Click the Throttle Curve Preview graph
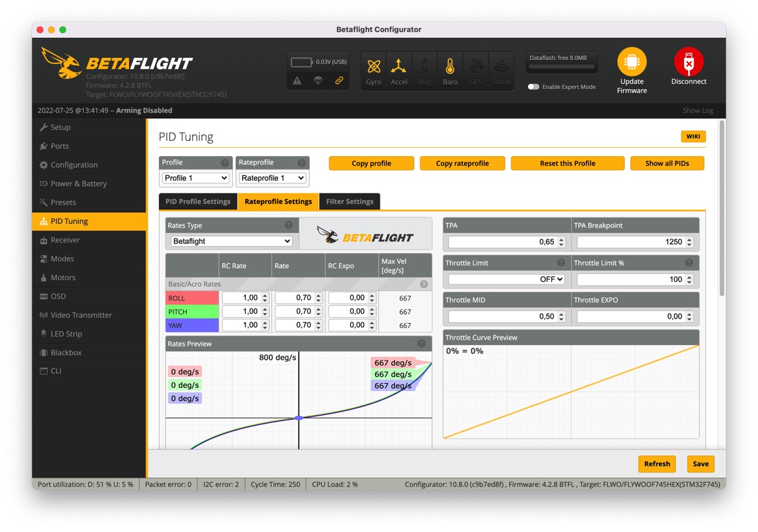 point(571,391)
